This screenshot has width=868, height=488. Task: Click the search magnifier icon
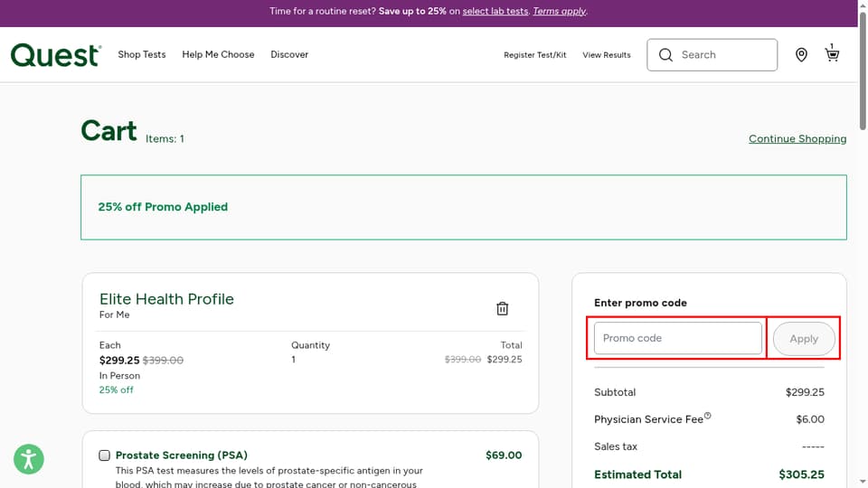(666, 55)
